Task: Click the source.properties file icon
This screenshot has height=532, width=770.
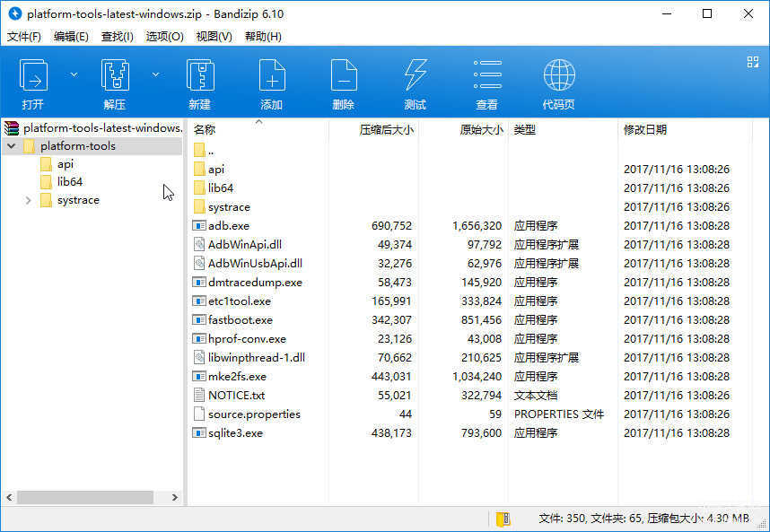Action: [x=199, y=414]
